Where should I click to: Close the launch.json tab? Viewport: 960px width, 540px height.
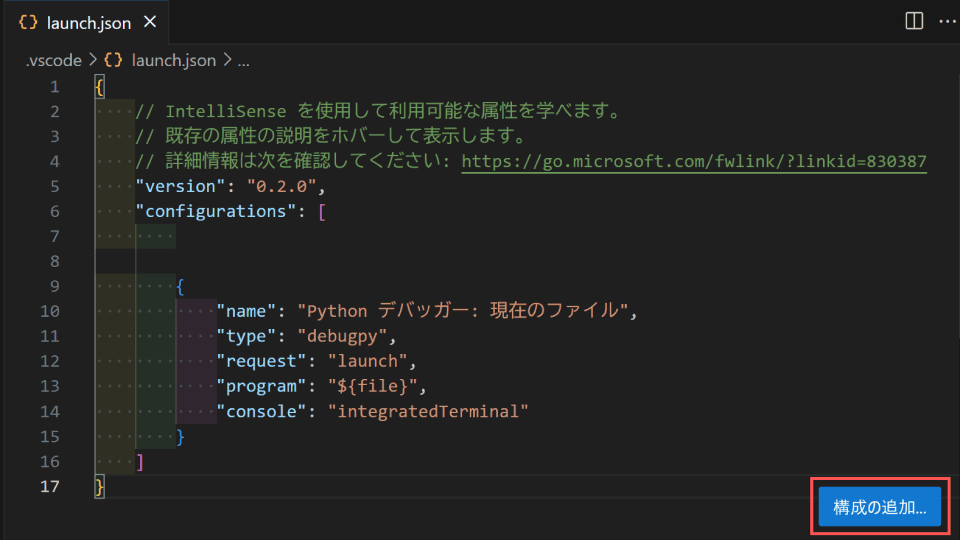pyautogui.click(x=150, y=22)
